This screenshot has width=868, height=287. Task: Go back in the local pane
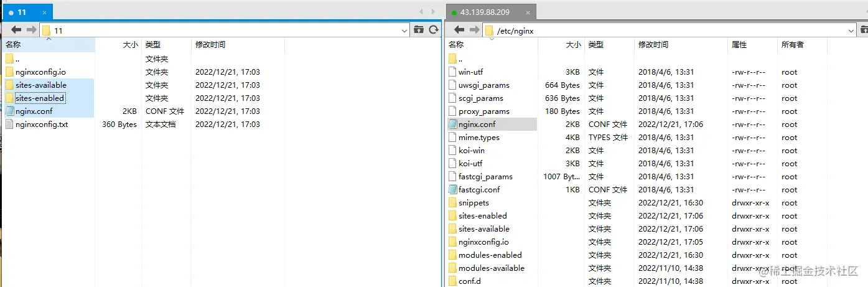click(x=16, y=30)
